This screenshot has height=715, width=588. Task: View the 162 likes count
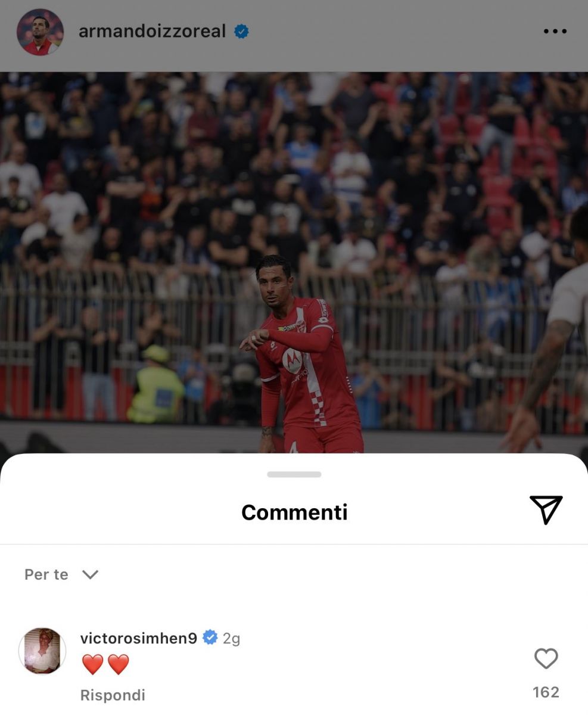pos(546,692)
